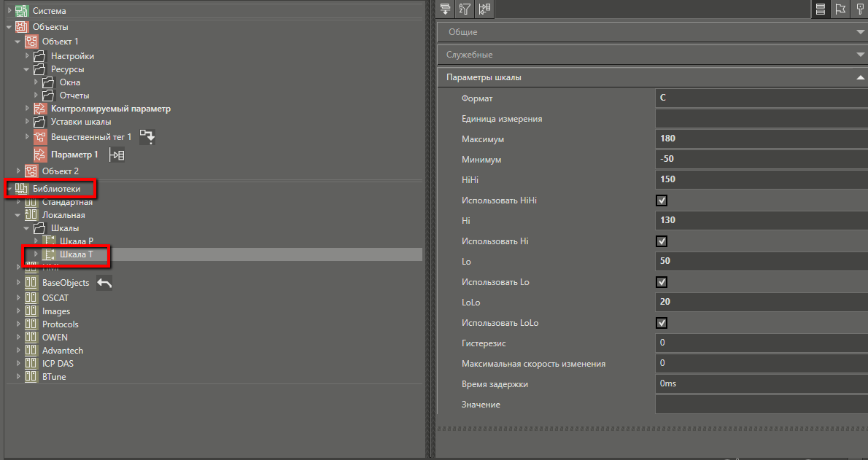Image resolution: width=868 pixels, height=460 pixels.
Task: Open the Контроллируемый параметр item
Action: [x=110, y=109]
